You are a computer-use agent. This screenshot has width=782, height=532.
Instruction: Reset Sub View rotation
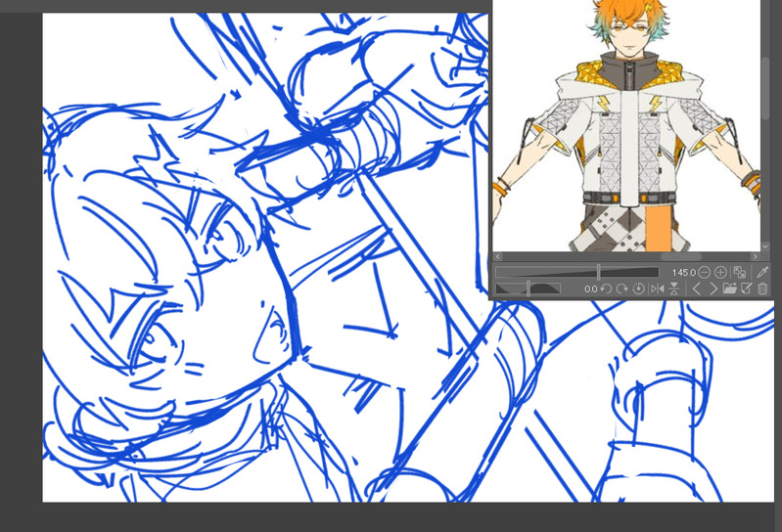(638, 288)
